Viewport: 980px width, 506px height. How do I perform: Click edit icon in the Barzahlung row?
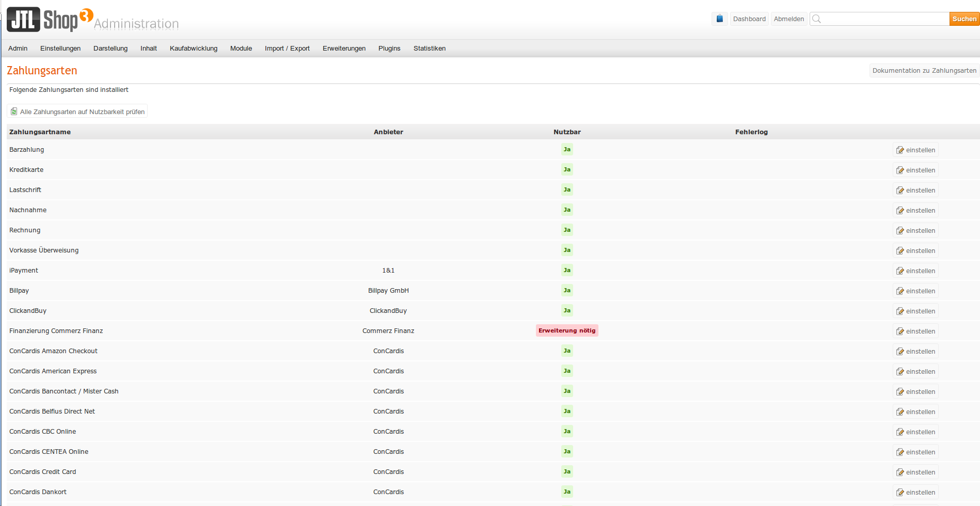click(900, 150)
